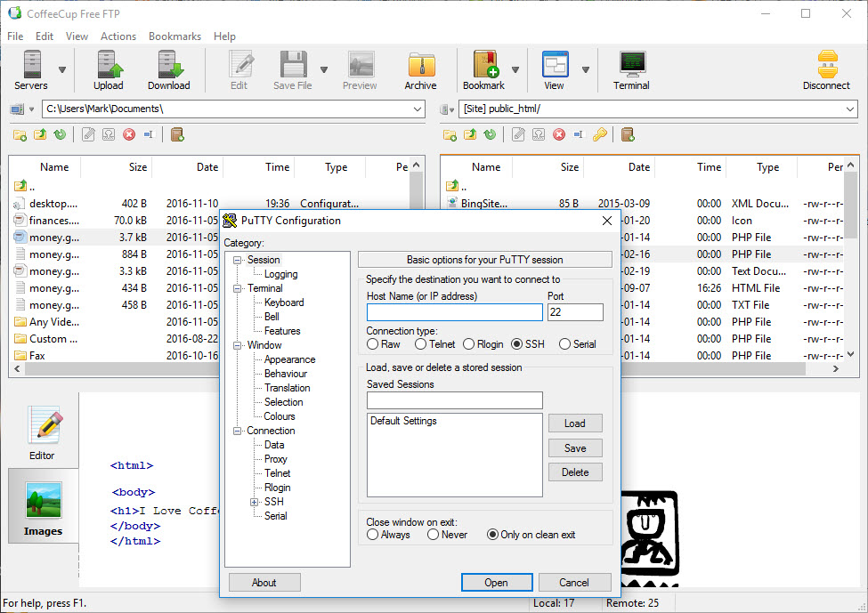868x613 pixels.
Task: Click the Bookmark toolbar icon
Action: [x=484, y=69]
